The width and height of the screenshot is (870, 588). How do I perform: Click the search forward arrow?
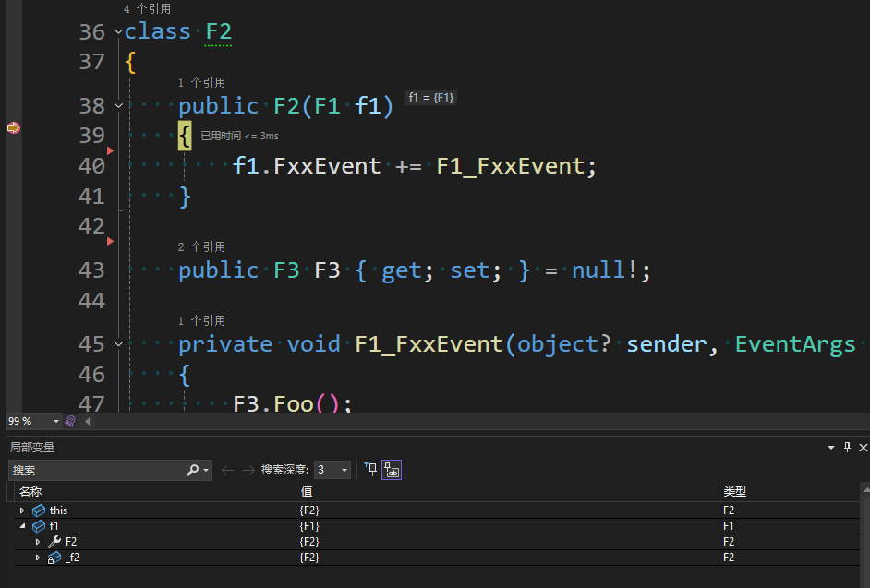(248, 471)
